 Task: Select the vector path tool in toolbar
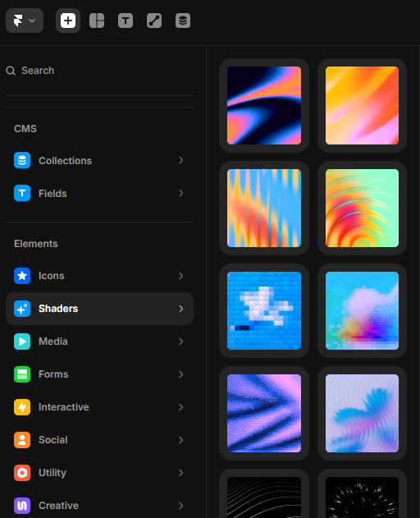(x=154, y=21)
